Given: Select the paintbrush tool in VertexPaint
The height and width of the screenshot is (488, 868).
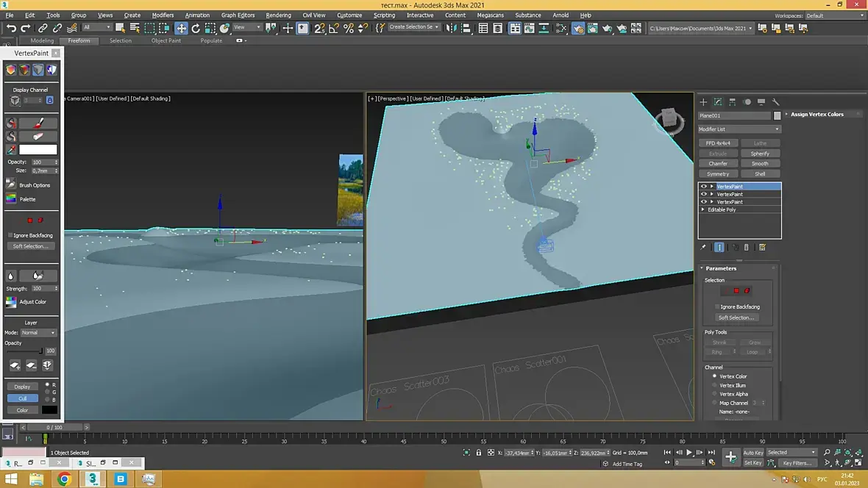Looking at the screenshot, I should 38,123.
